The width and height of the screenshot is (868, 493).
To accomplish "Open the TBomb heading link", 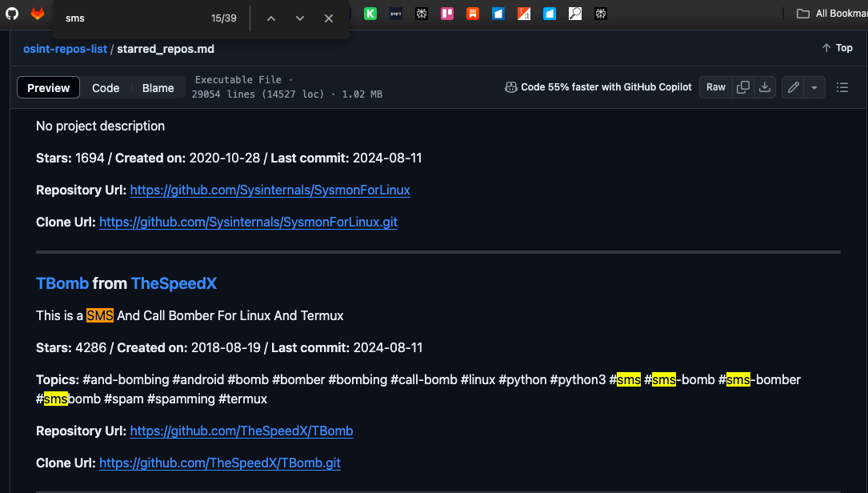I will [x=62, y=283].
